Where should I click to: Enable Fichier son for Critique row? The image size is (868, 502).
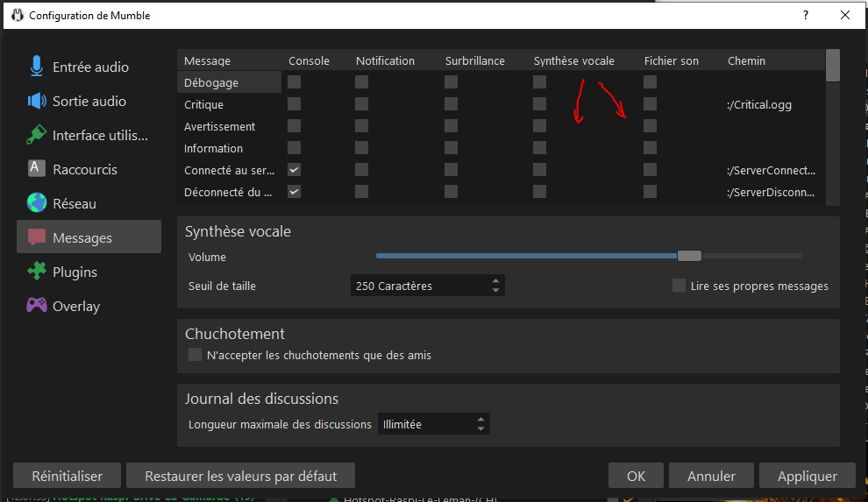click(650, 104)
